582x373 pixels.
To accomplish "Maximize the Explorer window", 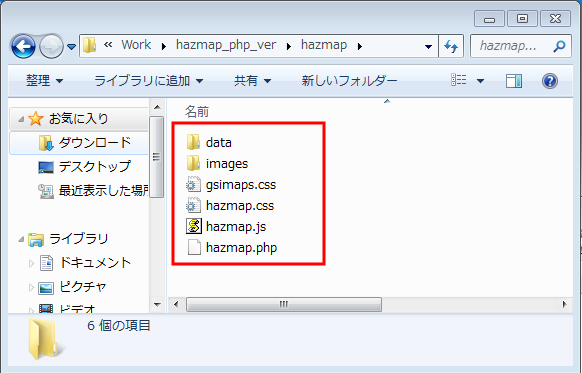I will 522,19.
